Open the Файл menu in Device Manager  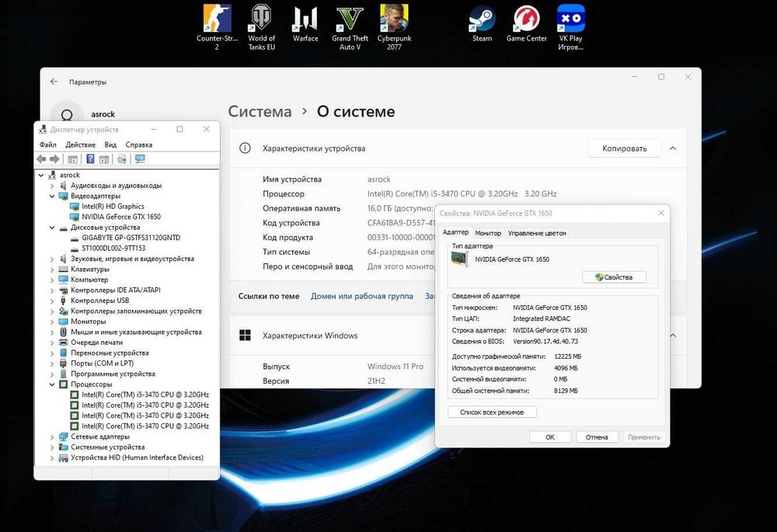coord(47,144)
